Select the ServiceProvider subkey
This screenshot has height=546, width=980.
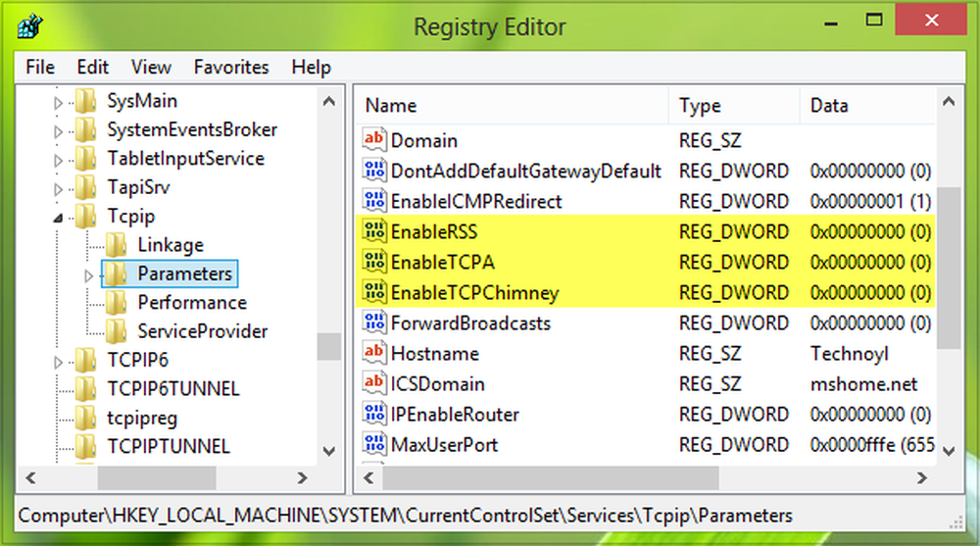pyautogui.click(x=202, y=331)
